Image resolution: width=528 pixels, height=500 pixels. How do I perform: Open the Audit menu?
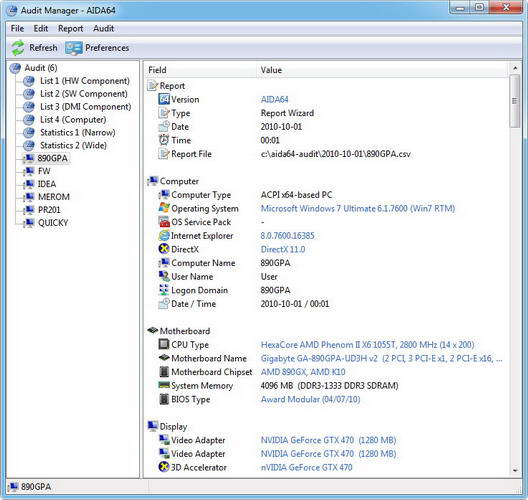pos(103,29)
